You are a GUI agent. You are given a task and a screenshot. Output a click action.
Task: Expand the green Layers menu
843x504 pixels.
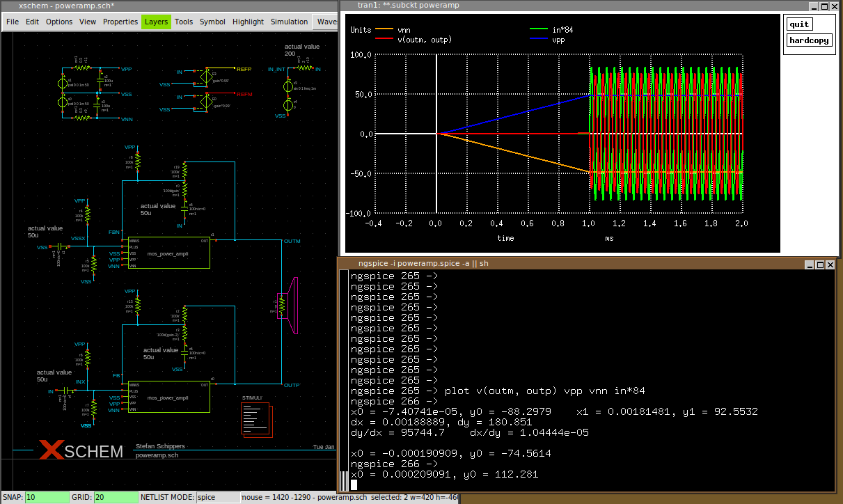tap(156, 22)
